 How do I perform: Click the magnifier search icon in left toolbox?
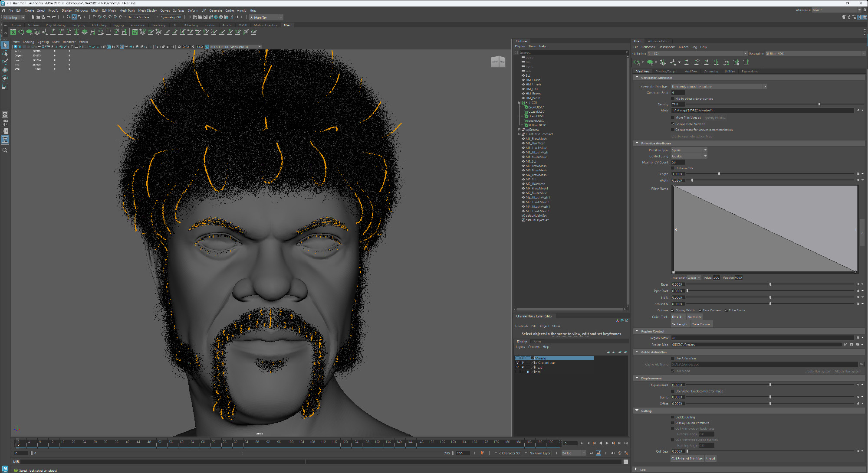5,150
